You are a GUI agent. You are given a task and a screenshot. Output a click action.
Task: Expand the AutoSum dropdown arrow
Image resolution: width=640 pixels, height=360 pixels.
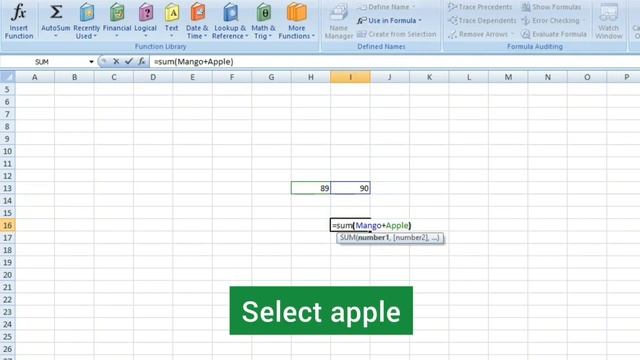pyautogui.click(x=56, y=36)
